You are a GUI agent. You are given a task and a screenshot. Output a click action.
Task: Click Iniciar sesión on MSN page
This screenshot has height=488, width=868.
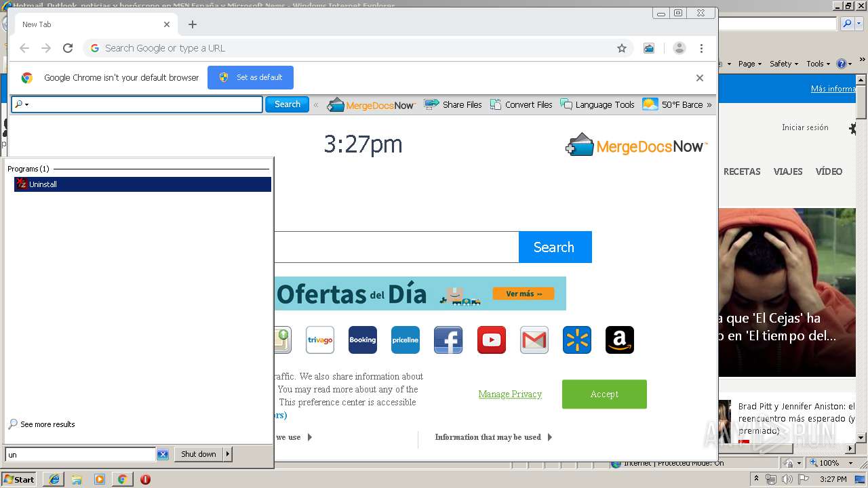[x=805, y=127]
